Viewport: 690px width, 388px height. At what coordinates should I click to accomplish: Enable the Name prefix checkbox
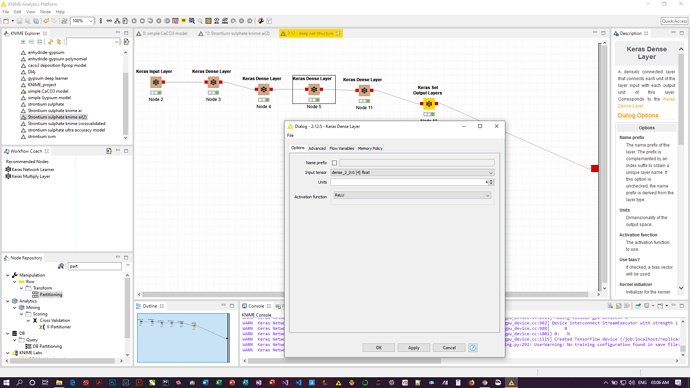pyautogui.click(x=334, y=163)
